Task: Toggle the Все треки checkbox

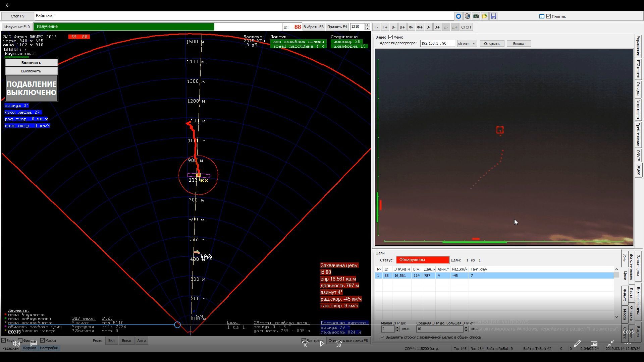Action: pos(304,341)
